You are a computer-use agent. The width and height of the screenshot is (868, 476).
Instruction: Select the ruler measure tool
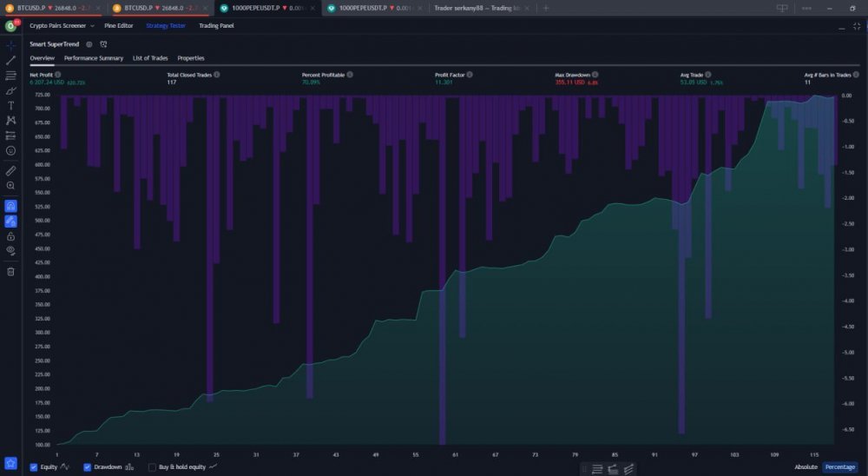point(10,170)
